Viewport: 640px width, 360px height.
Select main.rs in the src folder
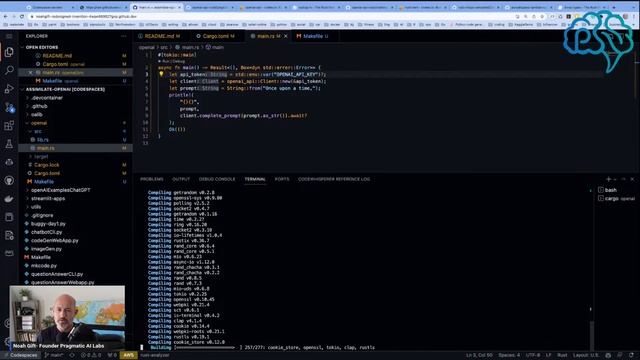pyautogui.click(x=46, y=148)
